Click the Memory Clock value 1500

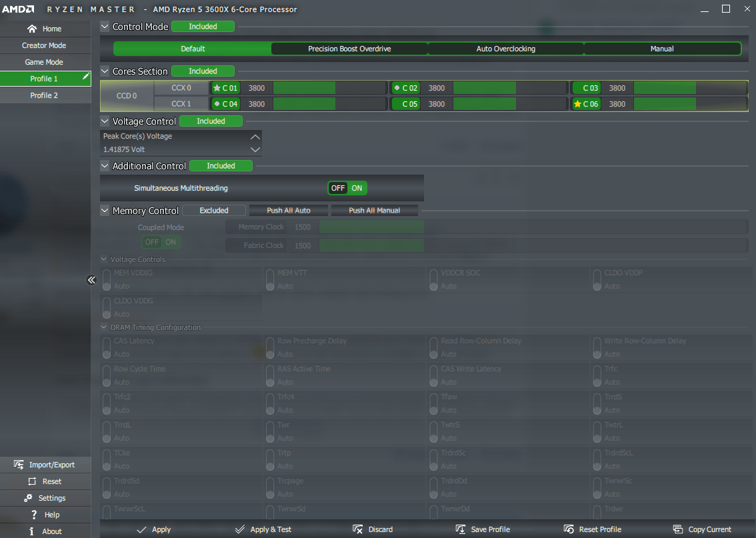303,227
